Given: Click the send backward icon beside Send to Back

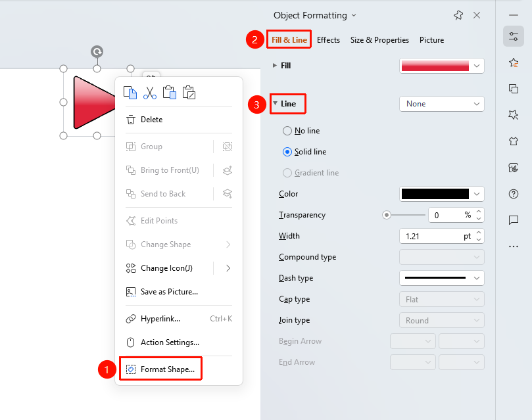Looking at the screenshot, I should click(x=228, y=194).
